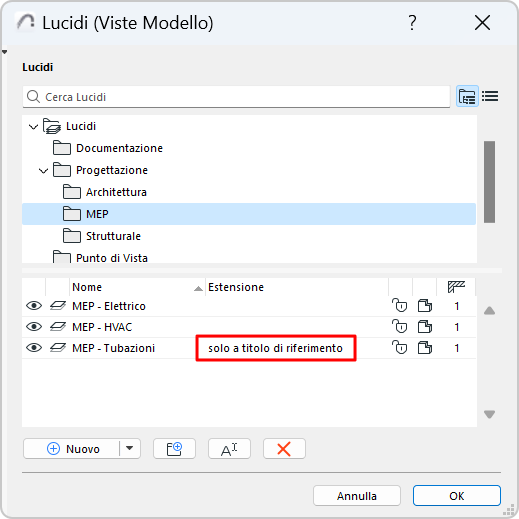Image resolution: width=519 pixels, height=519 pixels.
Task: Delete layer with red X button
Action: pyautogui.click(x=284, y=449)
